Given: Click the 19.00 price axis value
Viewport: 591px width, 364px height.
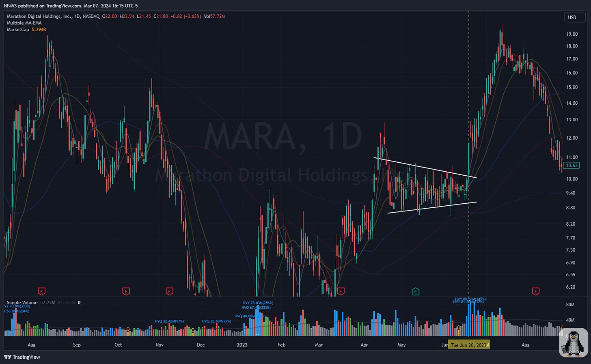Looking at the screenshot, I should coord(572,34).
